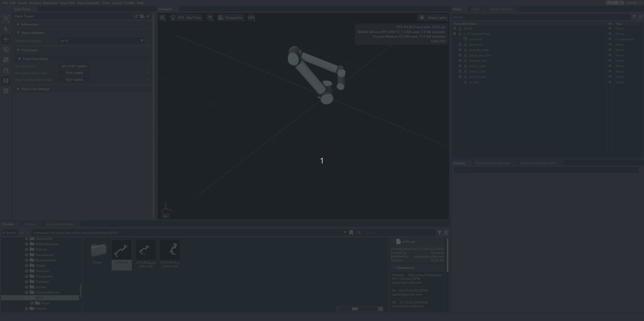
Task: Toggle the snap magnet tool
Action: tap(6, 70)
